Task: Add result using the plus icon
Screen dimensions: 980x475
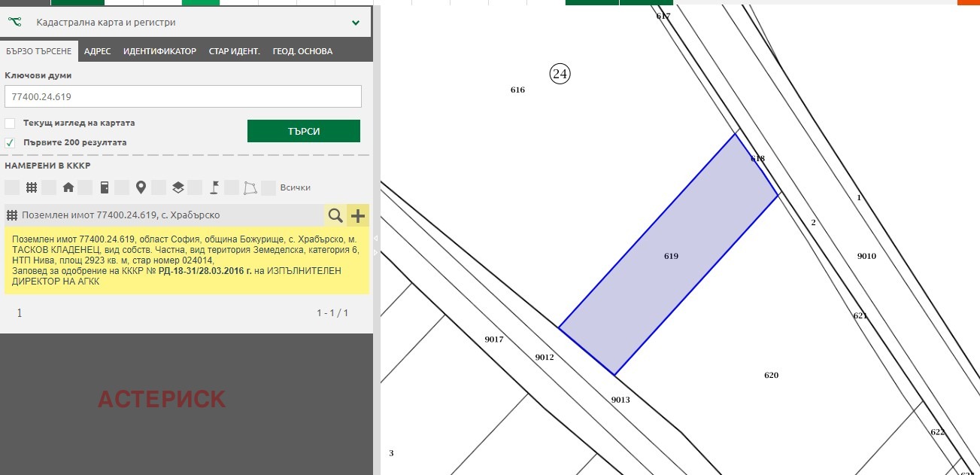Action: pos(358,216)
